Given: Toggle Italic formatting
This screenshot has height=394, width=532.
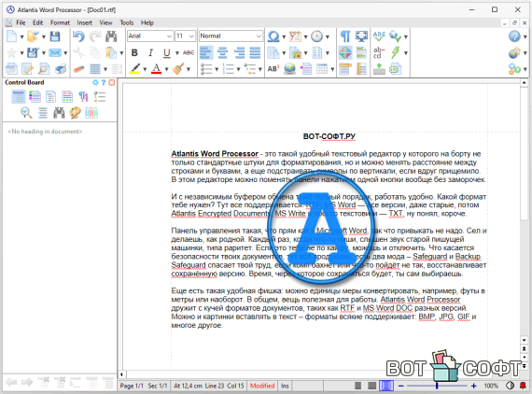Looking at the screenshot, I should 150,52.
